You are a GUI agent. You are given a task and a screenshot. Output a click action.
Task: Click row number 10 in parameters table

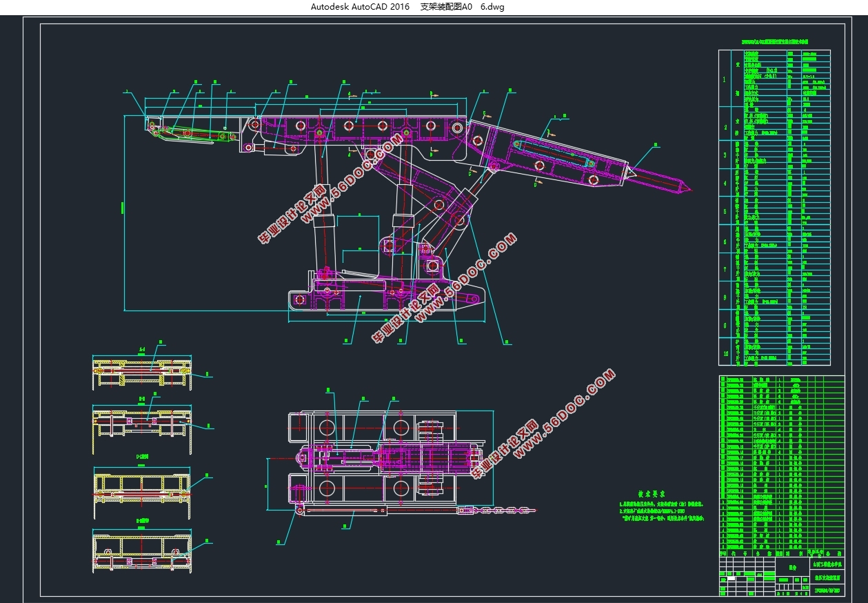(x=724, y=352)
